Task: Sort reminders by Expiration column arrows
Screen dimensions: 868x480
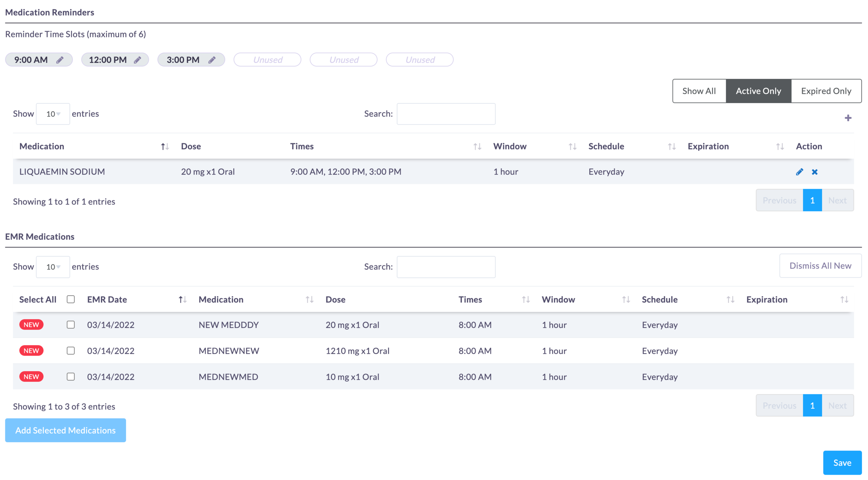Action: tap(780, 146)
